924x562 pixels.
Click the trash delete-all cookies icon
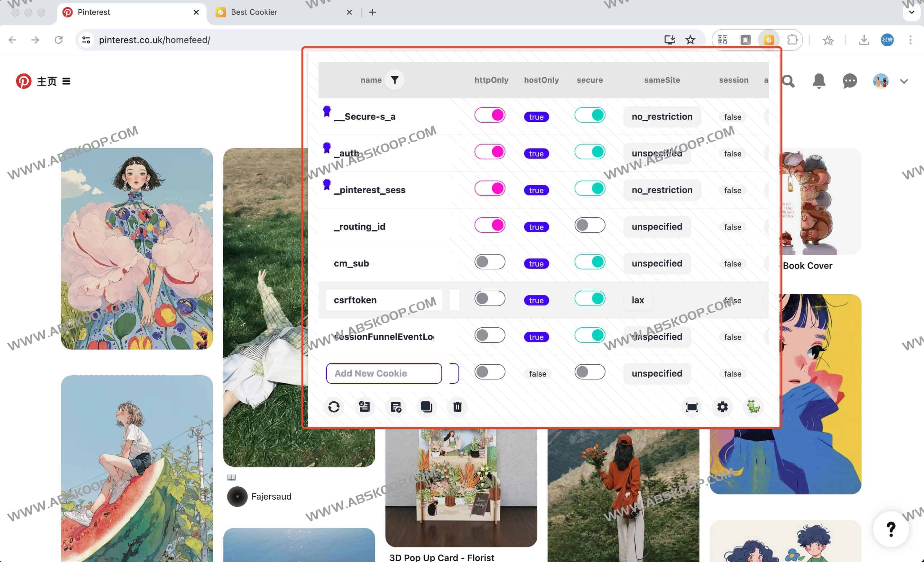click(x=457, y=407)
